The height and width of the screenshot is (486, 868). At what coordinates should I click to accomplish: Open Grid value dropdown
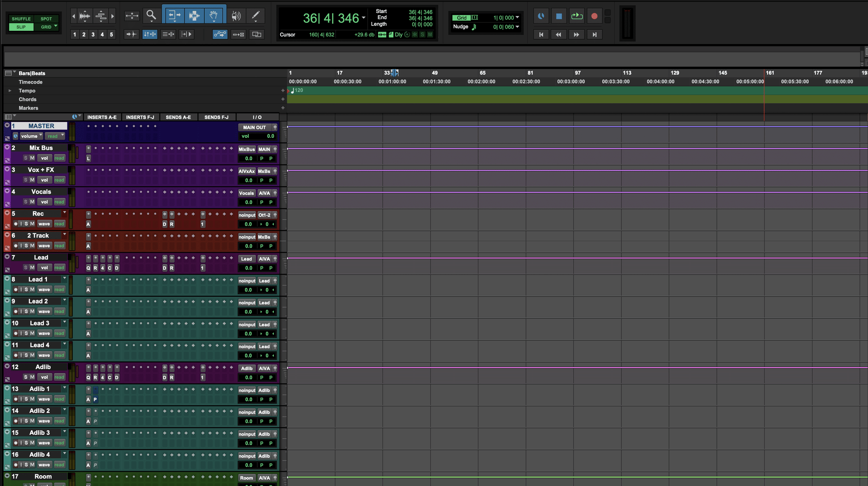pyautogui.click(x=517, y=17)
